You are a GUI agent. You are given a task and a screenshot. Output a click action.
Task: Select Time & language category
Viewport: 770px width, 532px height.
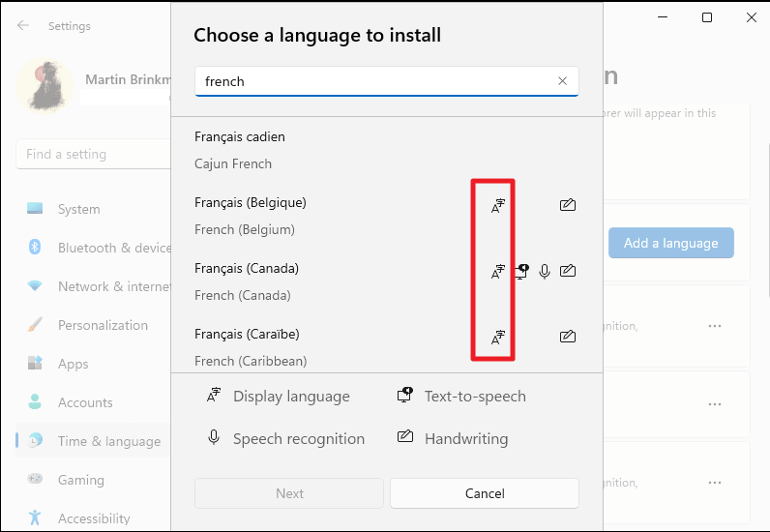[x=93, y=441]
